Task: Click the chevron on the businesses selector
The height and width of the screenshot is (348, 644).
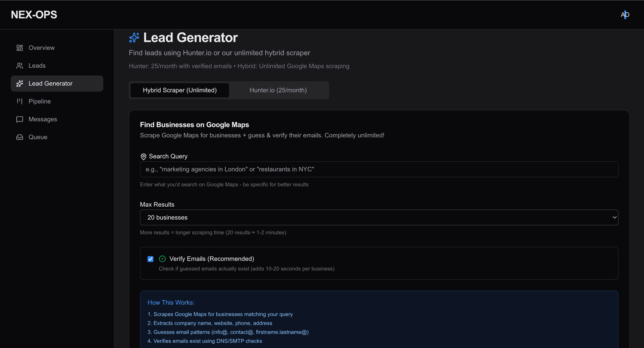Action: [x=614, y=217]
